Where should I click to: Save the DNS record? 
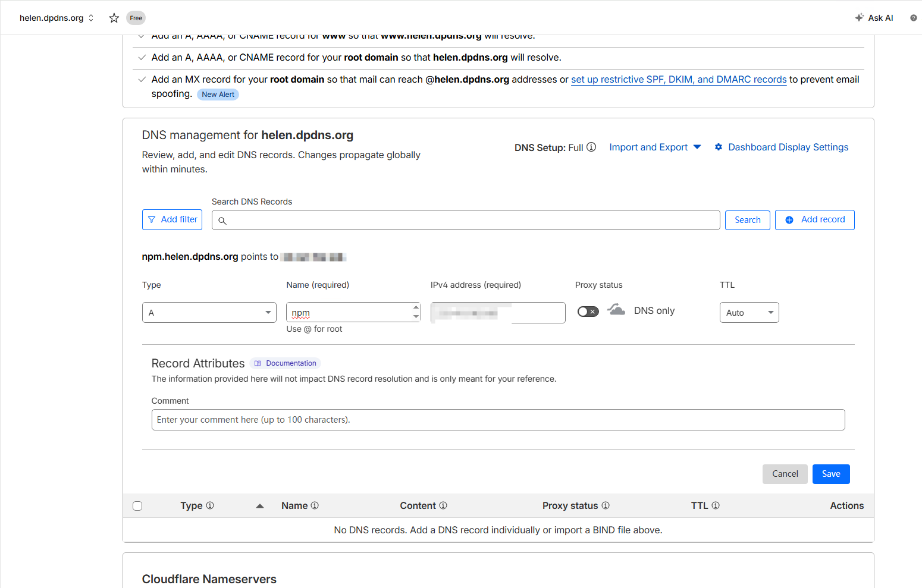[x=830, y=474]
